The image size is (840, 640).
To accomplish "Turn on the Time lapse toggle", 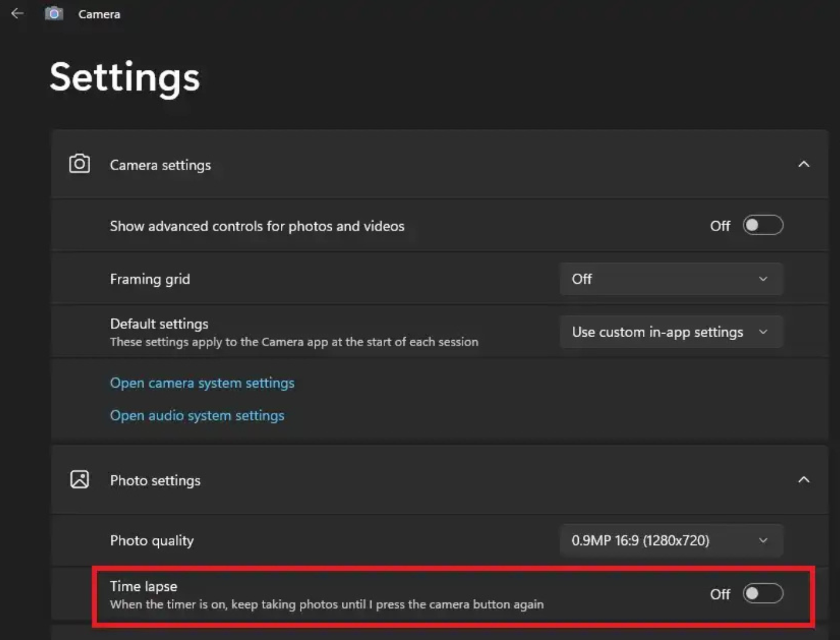I will coord(763,594).
